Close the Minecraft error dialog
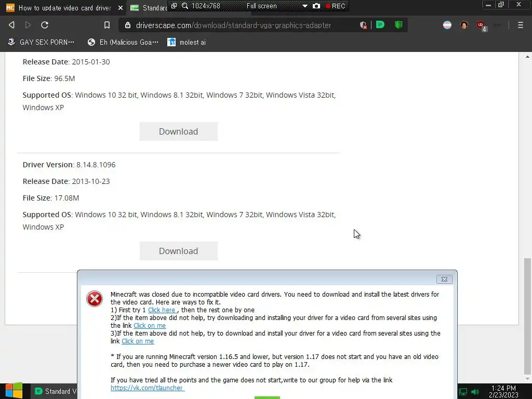 click(x=444, y=279)
